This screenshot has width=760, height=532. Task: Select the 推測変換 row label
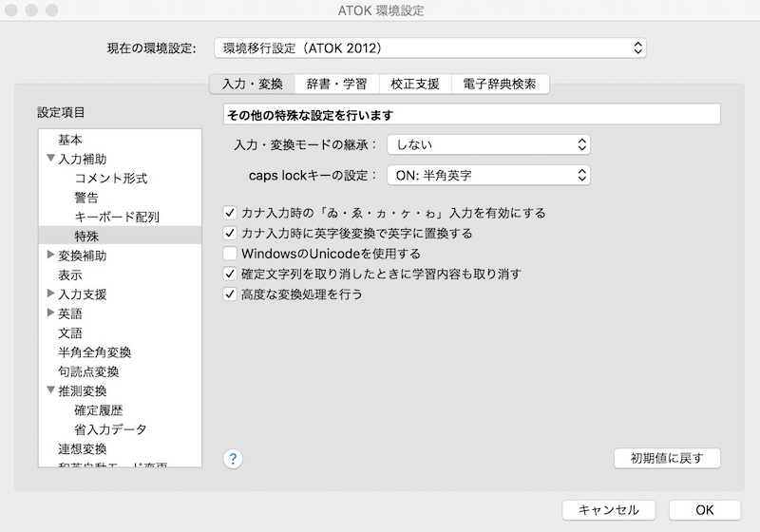[x=83, y=391]
